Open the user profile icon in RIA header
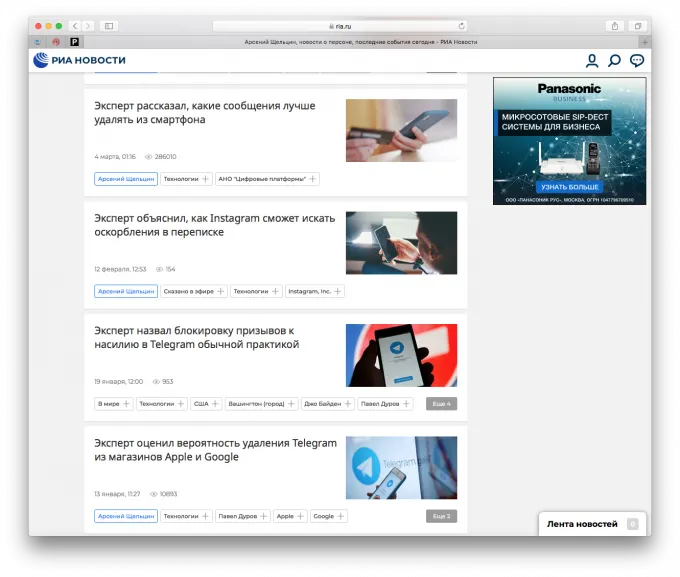Screen dimensions: 680x577 coord(592,61)
